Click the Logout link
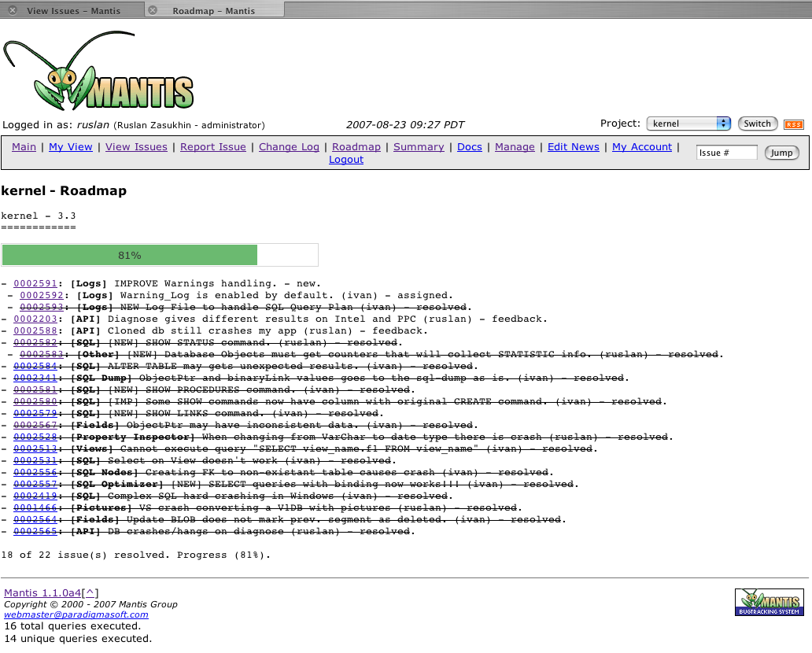 346,159
